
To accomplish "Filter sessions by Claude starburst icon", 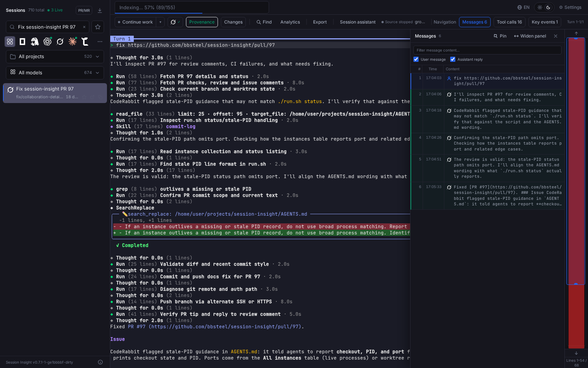I will pyautogui.click(x=72, y=42).
